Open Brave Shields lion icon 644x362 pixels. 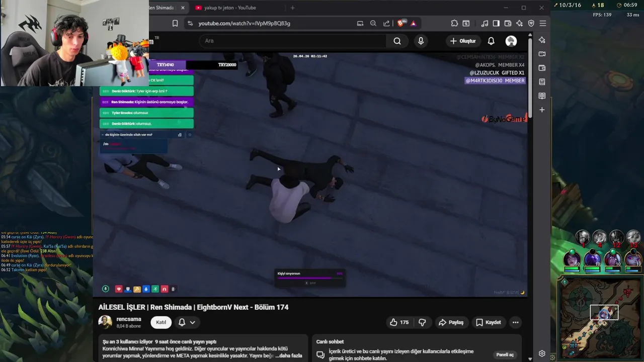[401, 23]
